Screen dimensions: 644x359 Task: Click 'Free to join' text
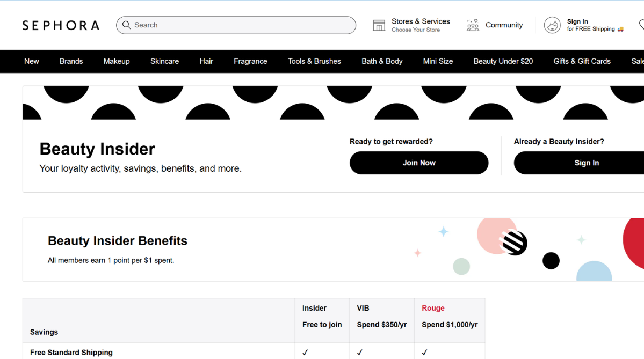pos(322,325)
